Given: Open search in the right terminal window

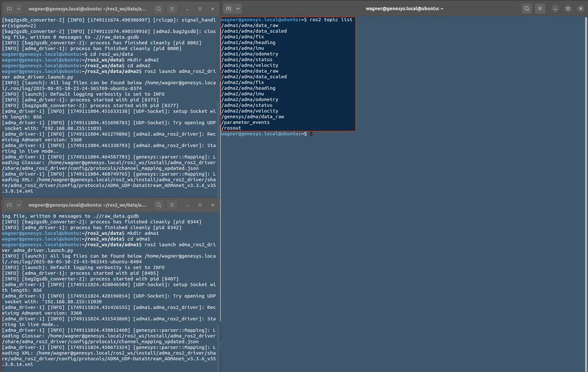Looking at the screenshot, I should [x=527, y=9].
